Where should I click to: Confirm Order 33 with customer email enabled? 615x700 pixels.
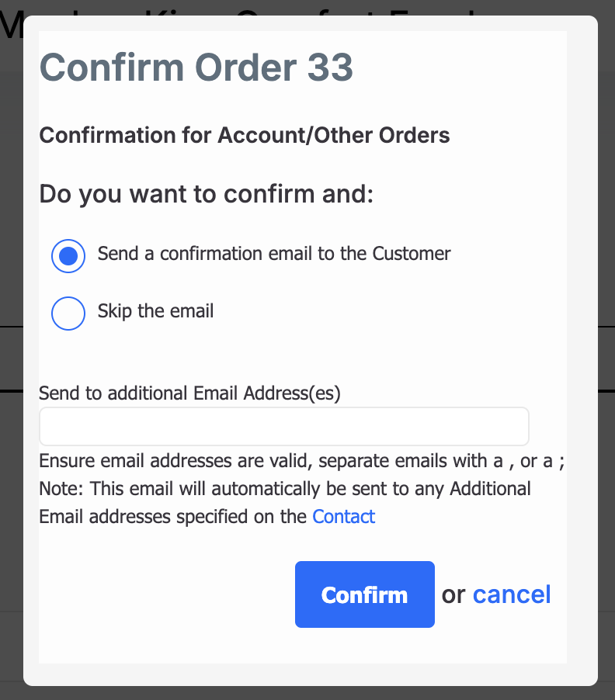[364, 594]
